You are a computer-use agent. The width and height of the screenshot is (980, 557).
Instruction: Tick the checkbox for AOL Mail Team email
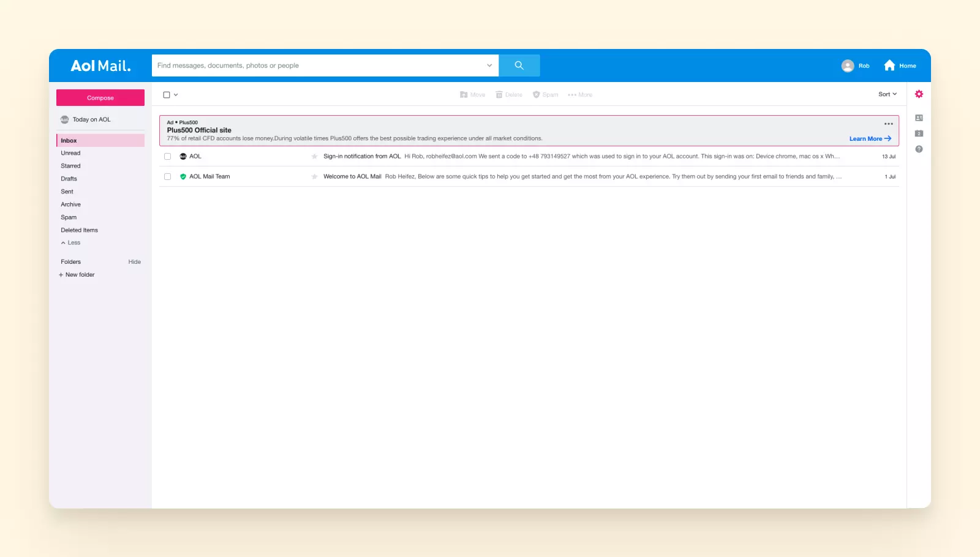click(167, 177)
